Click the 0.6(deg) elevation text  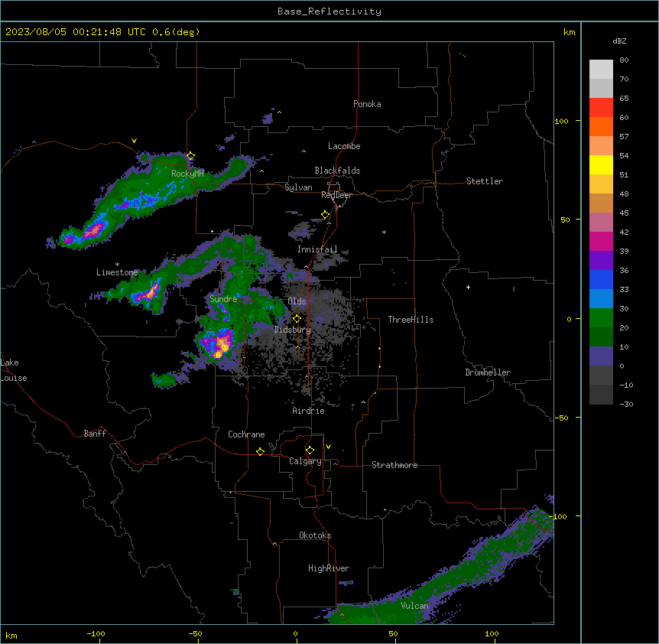pyautogui.click(x=176, y=32)
